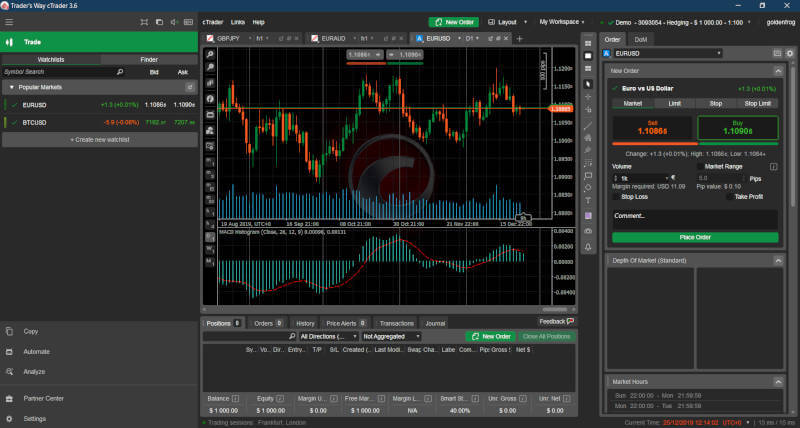Click Create new watchlist button
This screenshot has height=428, width=800.
tap(99, 139)
